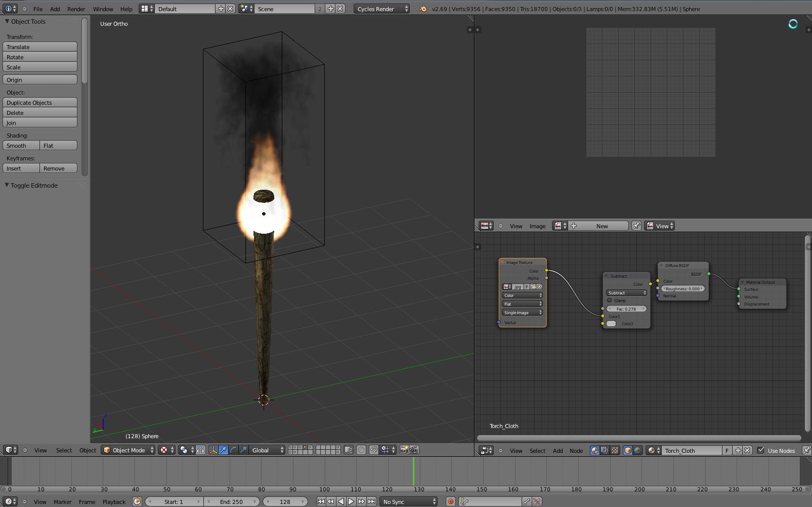This screenshot has width=812, height=507.
Task: Collapse the Object Tools panel
Action: (7, 21)
